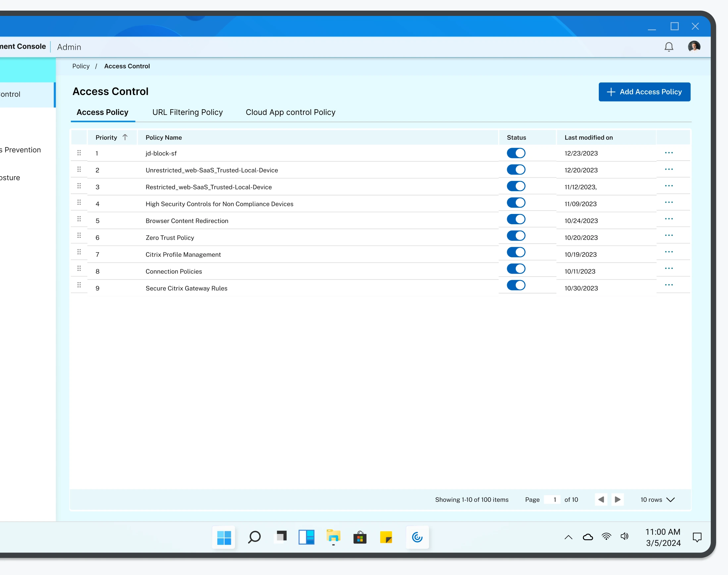Screen dimensions: 728x575
Task: Toggle Zero Trust Policy status
Action: pos(516,235)
